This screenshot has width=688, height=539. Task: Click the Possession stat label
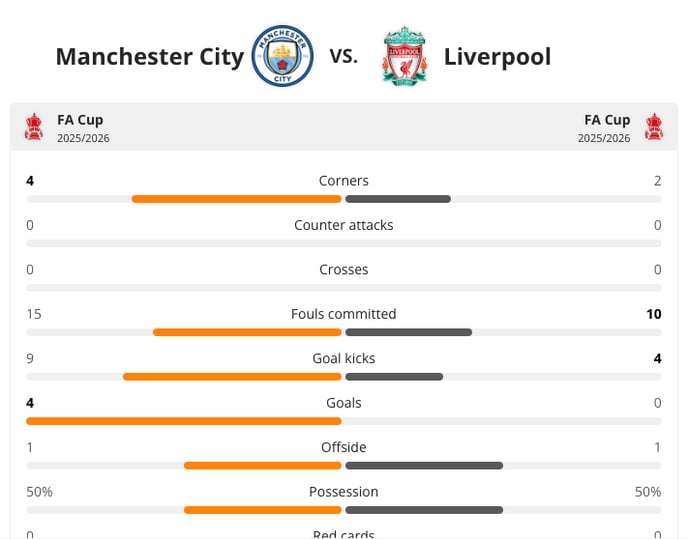click(x=344, y=492)
